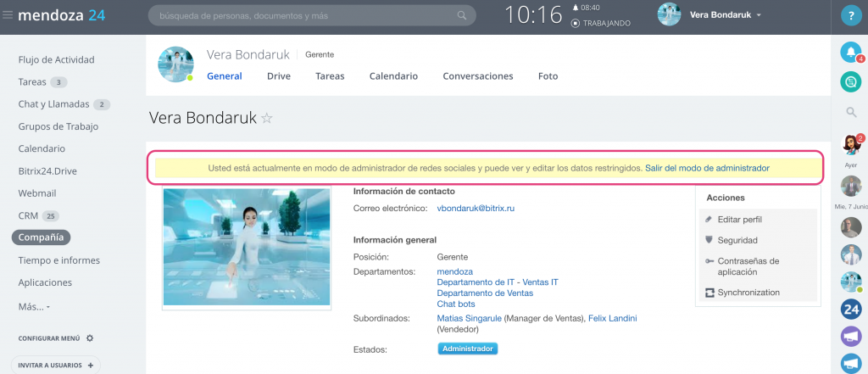Click the plus icon in Invitar a Usuarios
The width and height of the screenshot is (868, 374).
[90, 366]
